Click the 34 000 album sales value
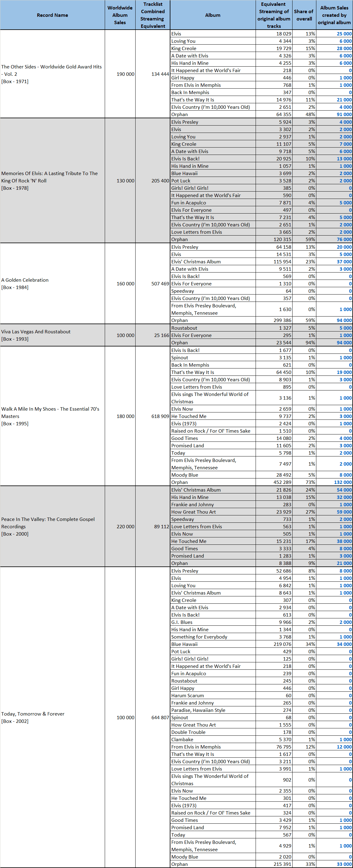 pyautogui.click(x=334, y=644)
